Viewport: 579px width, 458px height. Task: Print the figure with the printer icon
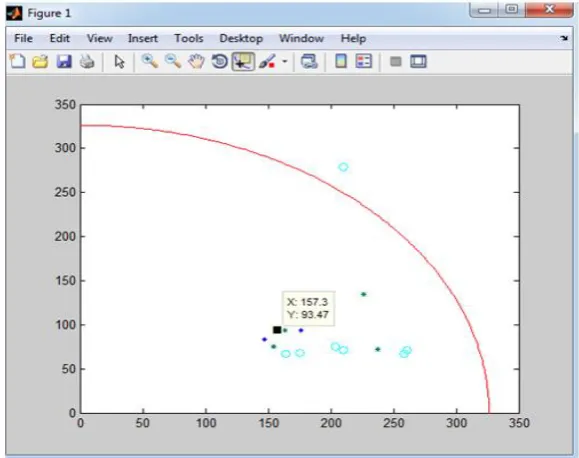[x=87, y=61]
